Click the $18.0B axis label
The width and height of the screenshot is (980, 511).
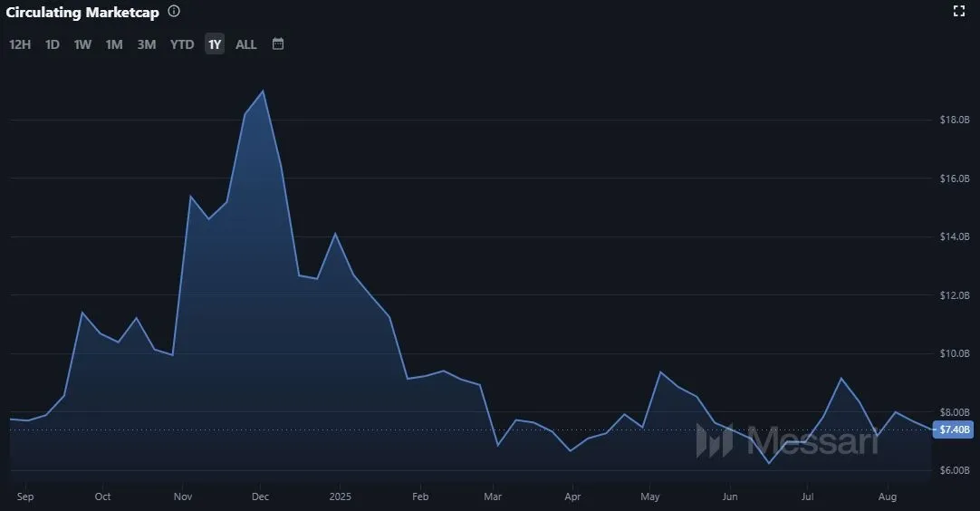955,120
